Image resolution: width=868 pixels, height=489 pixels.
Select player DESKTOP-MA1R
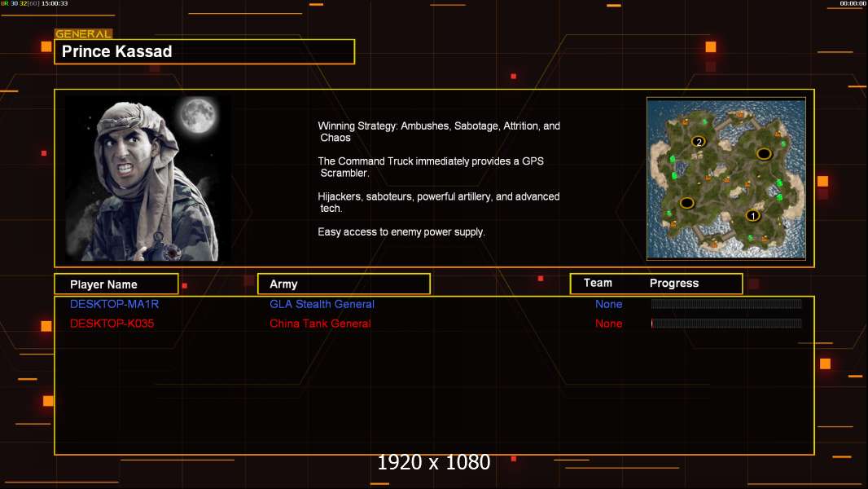click(114, 304)
